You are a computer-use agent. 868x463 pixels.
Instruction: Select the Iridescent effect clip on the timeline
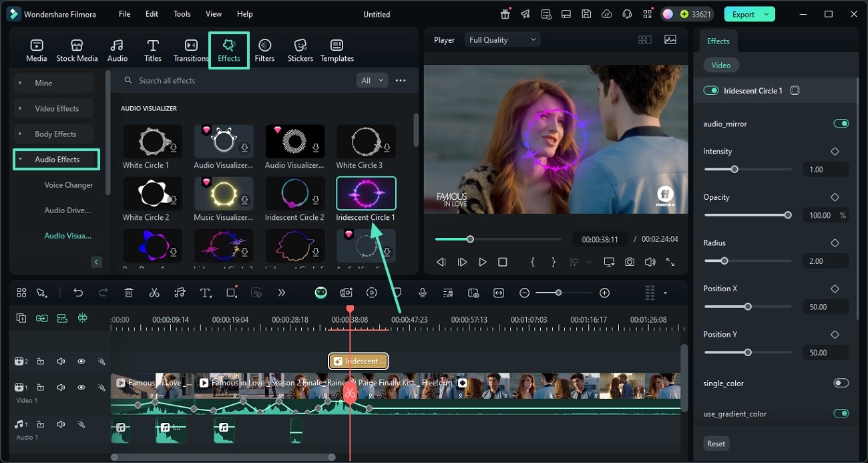359,361
